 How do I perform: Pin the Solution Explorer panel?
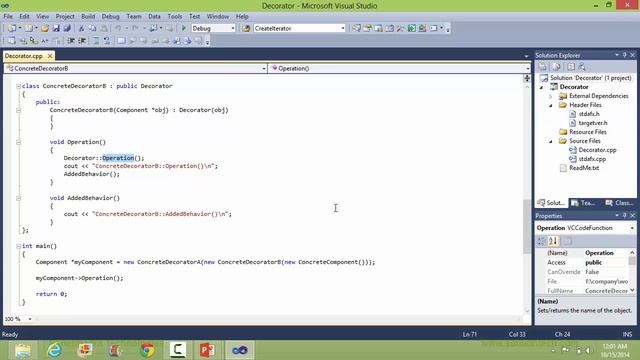pyautogui.click(x=624, y=55)
